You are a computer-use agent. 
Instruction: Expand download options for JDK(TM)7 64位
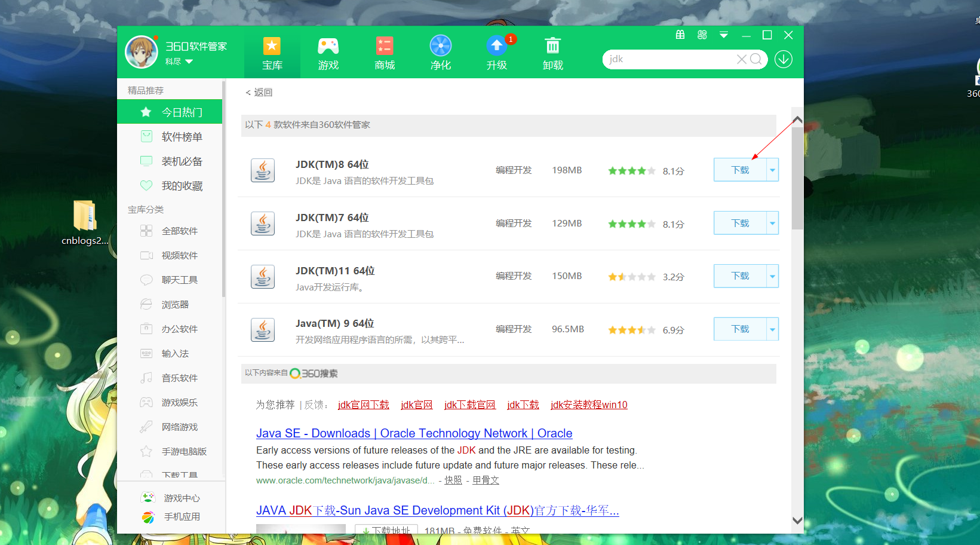pyautogui.click(x=773, y=223)
